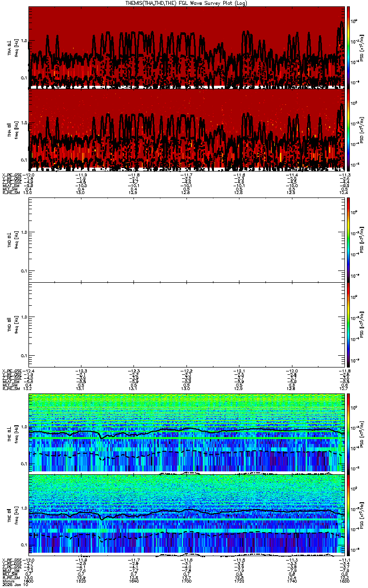The height and width of the screenshot is (588, 368).
Task: Click the PSD [nT²/Hz] label beside THD B-perpendicular color bar
Action: coord(362,241)
